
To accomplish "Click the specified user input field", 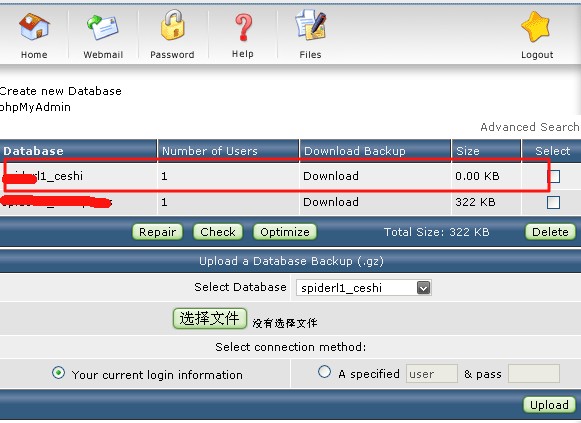I will pyautogui.click(x=432, y=373).
